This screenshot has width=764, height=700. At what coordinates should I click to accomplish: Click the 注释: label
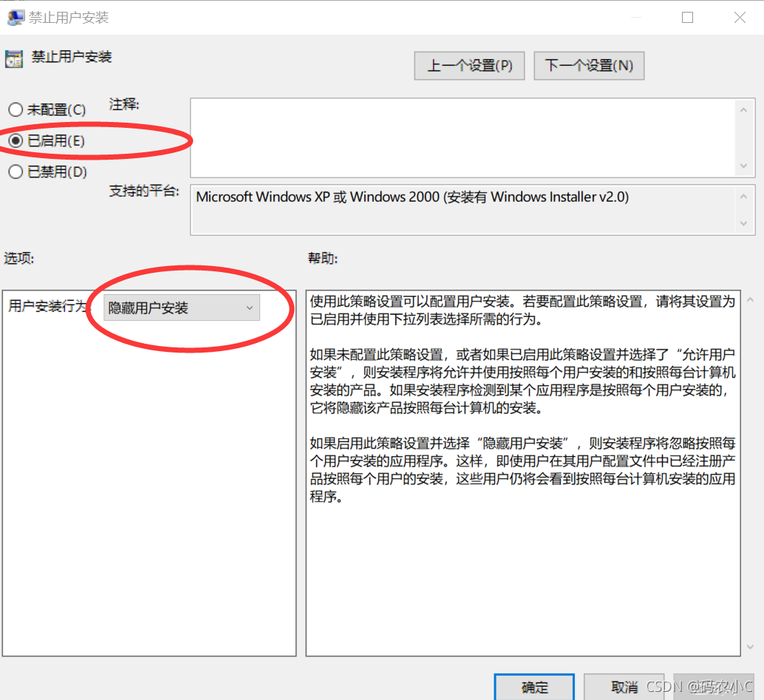pyautogui.click(x=123, y=103)
